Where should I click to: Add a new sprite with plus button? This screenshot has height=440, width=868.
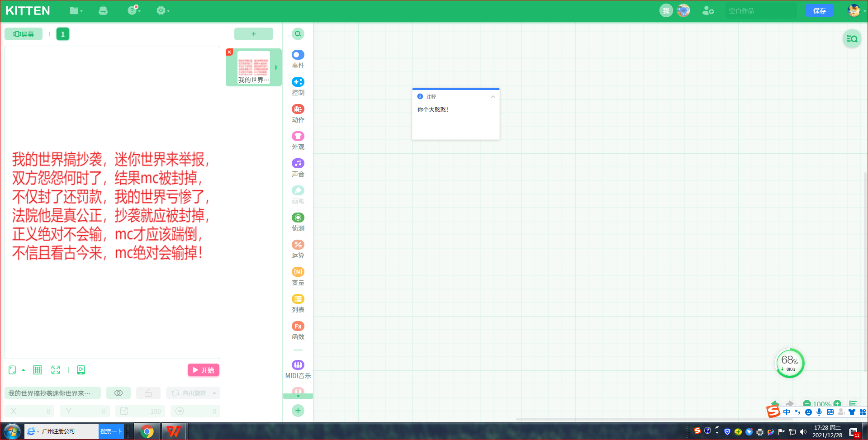click(254, 34)
